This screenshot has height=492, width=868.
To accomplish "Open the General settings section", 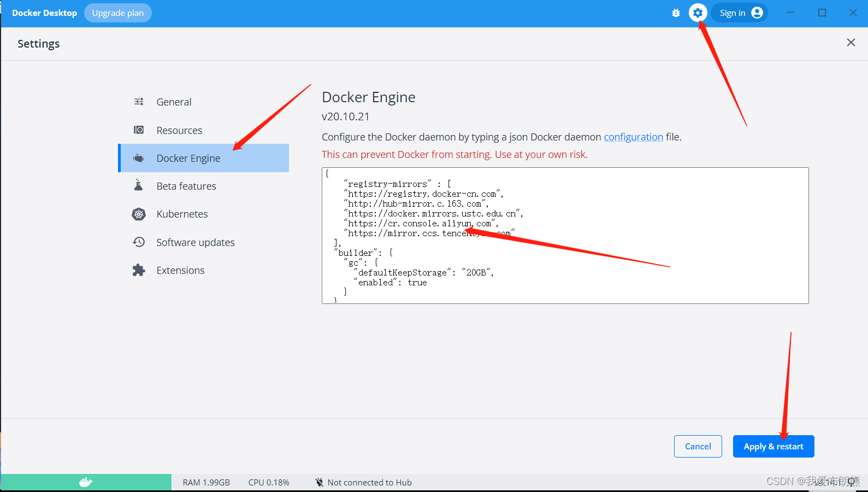I will click(203, 102).
